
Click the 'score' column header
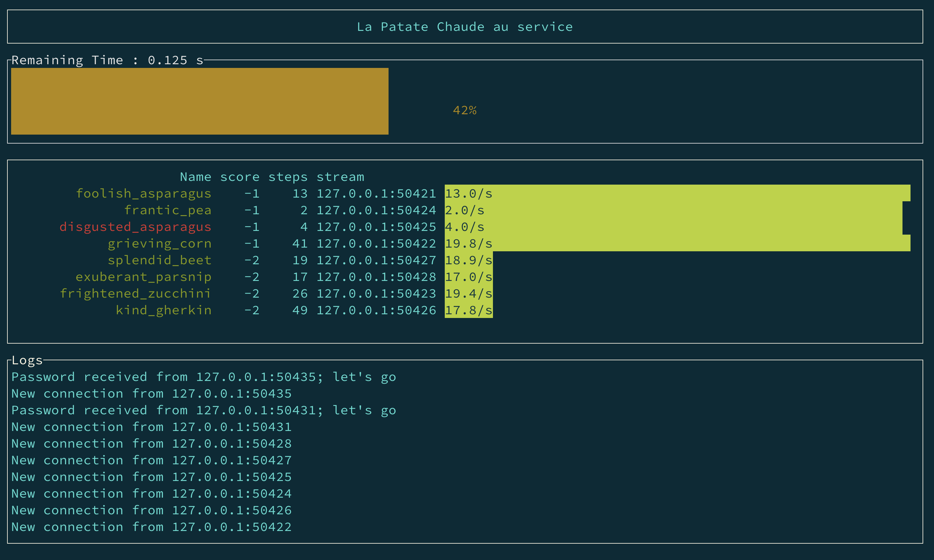[240, 177]
